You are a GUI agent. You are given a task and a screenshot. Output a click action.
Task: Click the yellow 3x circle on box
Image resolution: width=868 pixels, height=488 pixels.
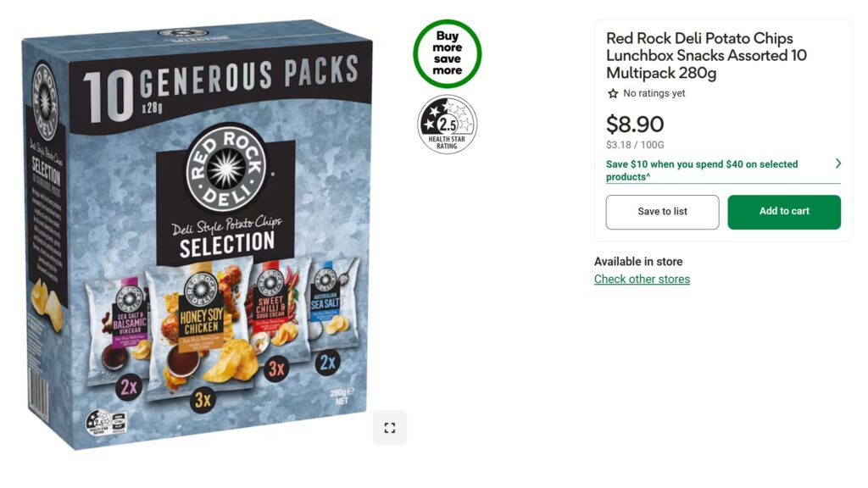point(203,400)
